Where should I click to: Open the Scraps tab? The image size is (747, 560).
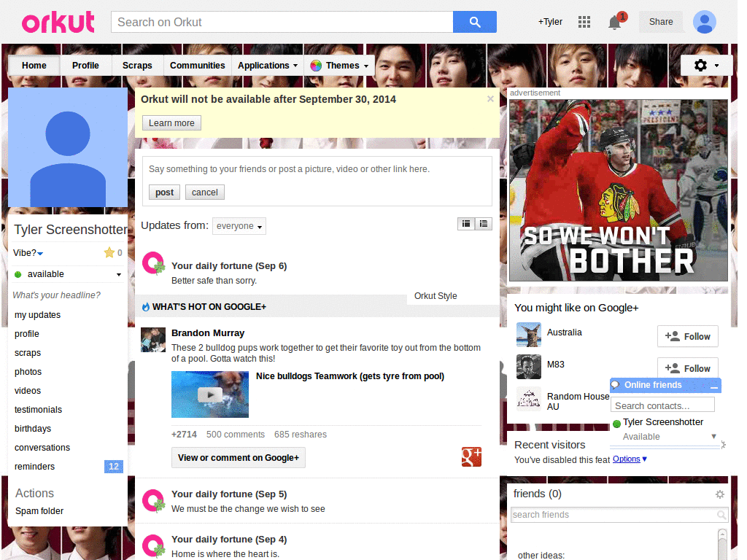click(137, 66)
